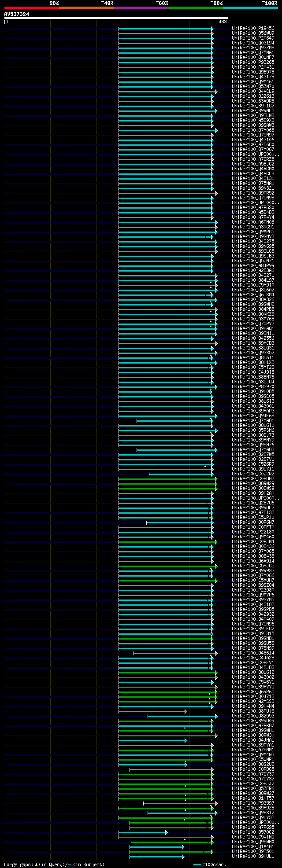
Task: Select hit label UniRef100_Q93ZM8
Action: click(253, 48)
